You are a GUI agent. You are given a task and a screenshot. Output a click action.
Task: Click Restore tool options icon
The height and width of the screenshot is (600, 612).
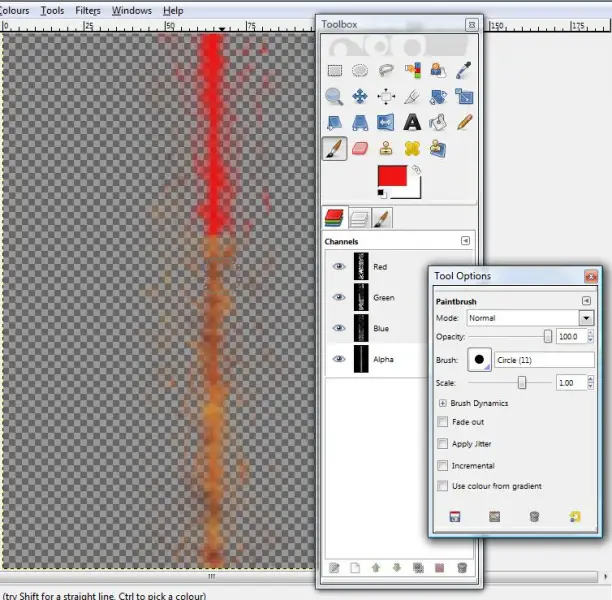coord(495,517)
